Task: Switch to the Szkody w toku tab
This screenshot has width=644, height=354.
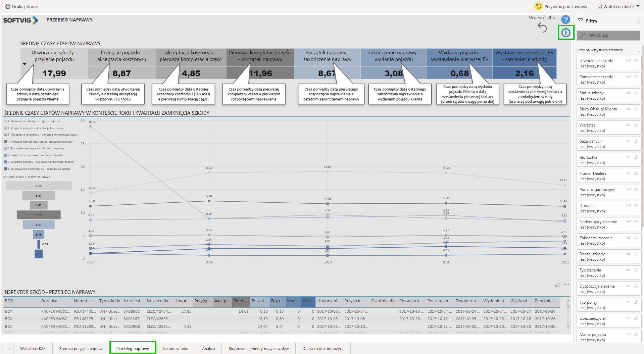Action: coord(175,349)
